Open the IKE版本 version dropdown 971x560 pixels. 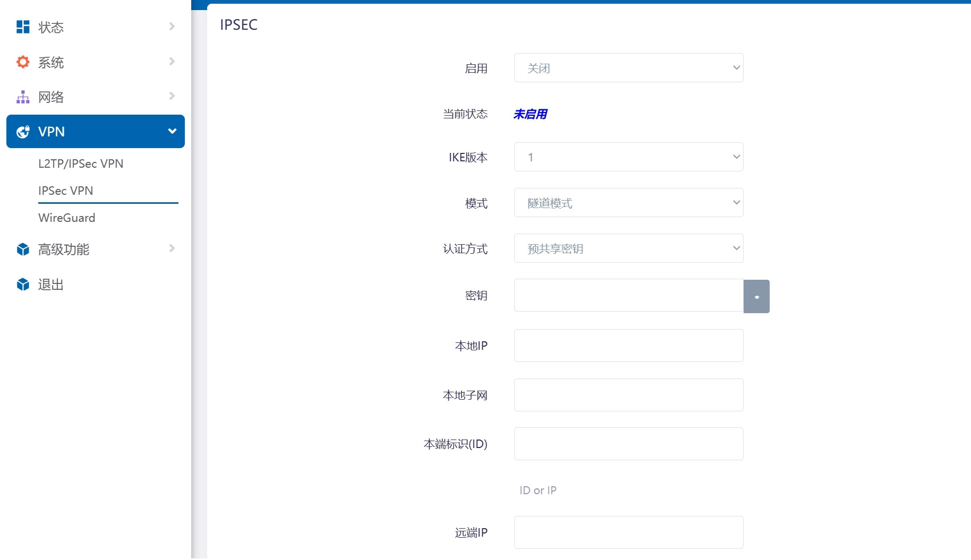click(x=628, y=157)
